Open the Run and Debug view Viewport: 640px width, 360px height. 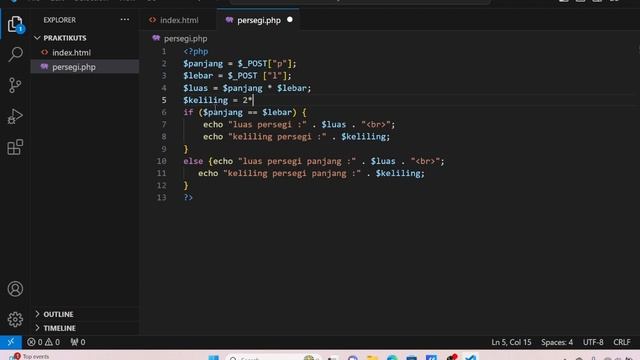tap(16, 116)
